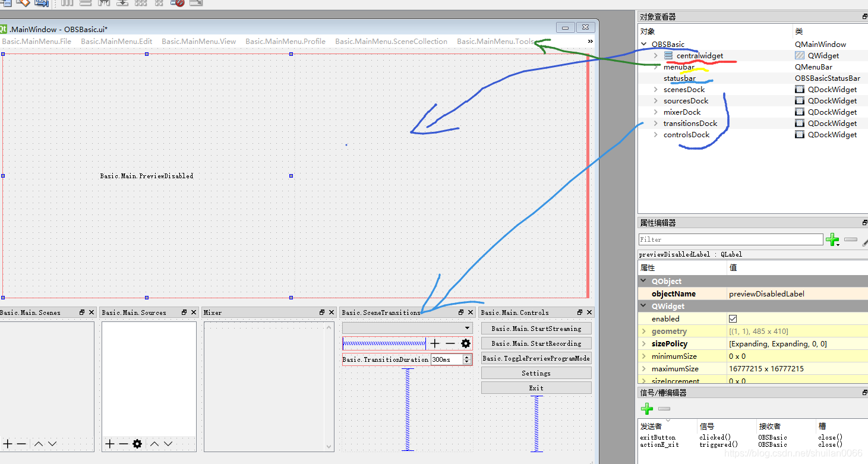Open the scene transitions combo box
The height and width of the screenshot is (464, 868).
(x=407, y=328)
